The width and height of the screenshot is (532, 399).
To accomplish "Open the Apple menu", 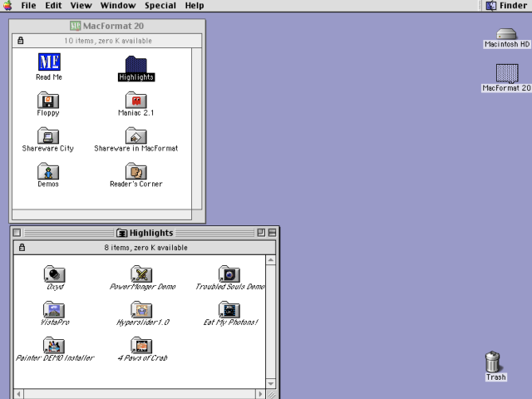I will [x=7, y=6].
